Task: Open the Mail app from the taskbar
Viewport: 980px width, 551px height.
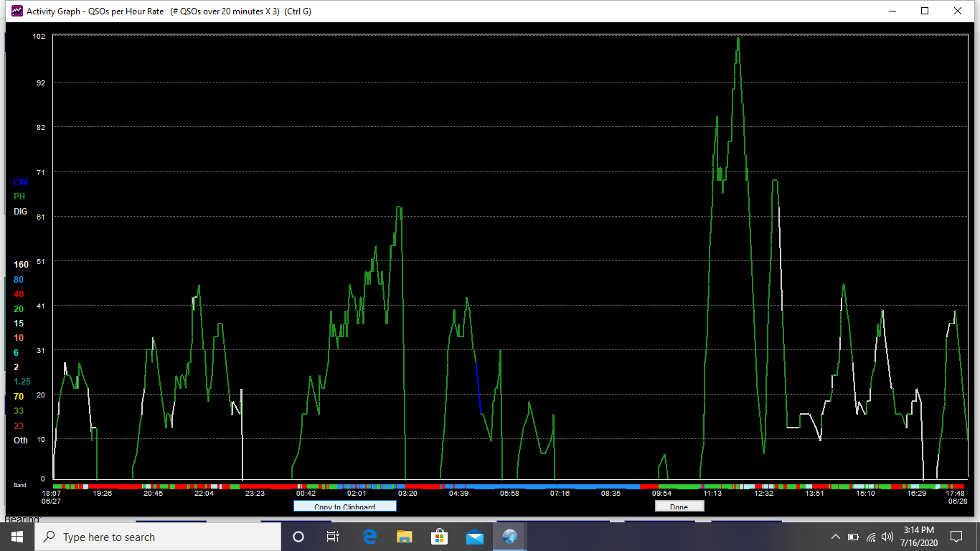Action: point(474,537)
